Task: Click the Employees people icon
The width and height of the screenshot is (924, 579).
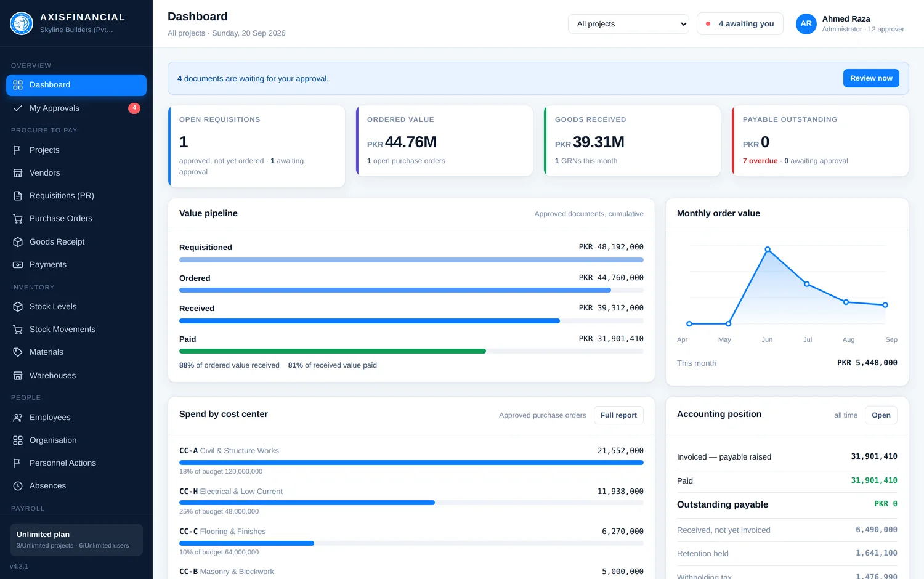Action: (x=18, y=418)
